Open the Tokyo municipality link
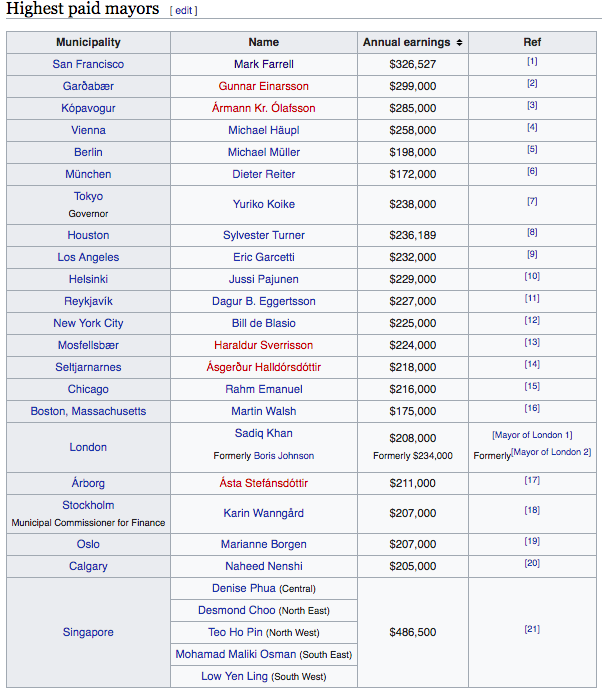This screenshot has width=602, height=694. [x=88, y=196]
